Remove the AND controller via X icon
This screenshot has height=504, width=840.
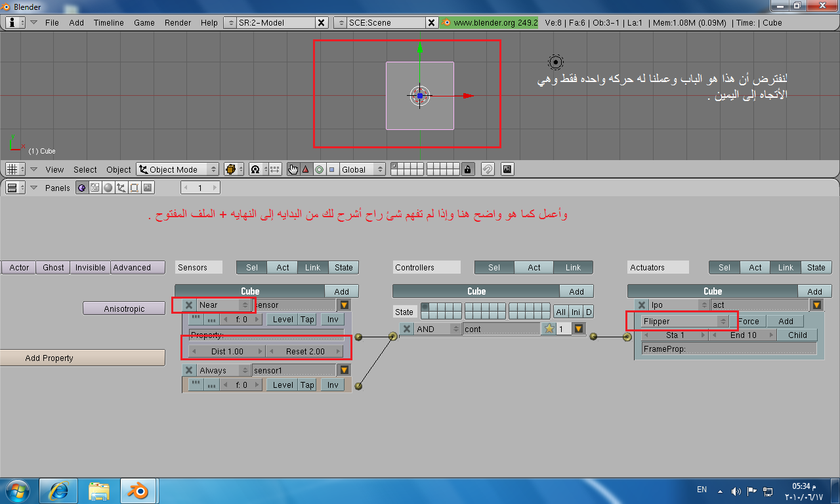click(407, 329)
